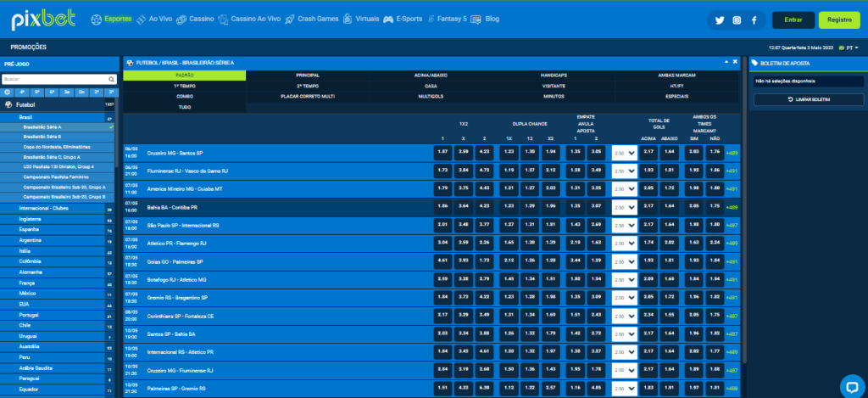
Task: Click the Blog screen icon
Action: [x=476, y=20]
